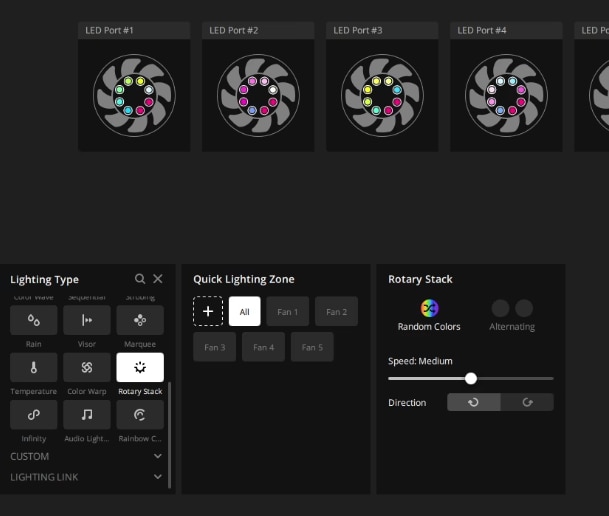Select the All lighting zone
Viewport: 609px width, 516px height.
(244, 311)
